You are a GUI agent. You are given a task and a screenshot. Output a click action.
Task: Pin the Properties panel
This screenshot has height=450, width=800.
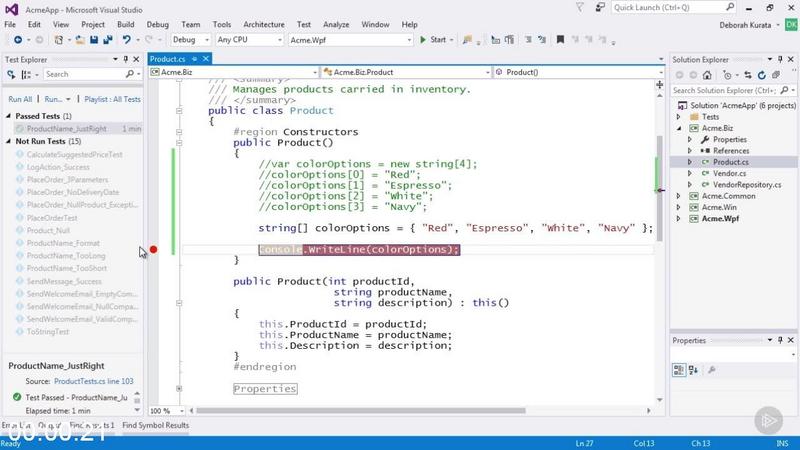[x=780, y=340]
